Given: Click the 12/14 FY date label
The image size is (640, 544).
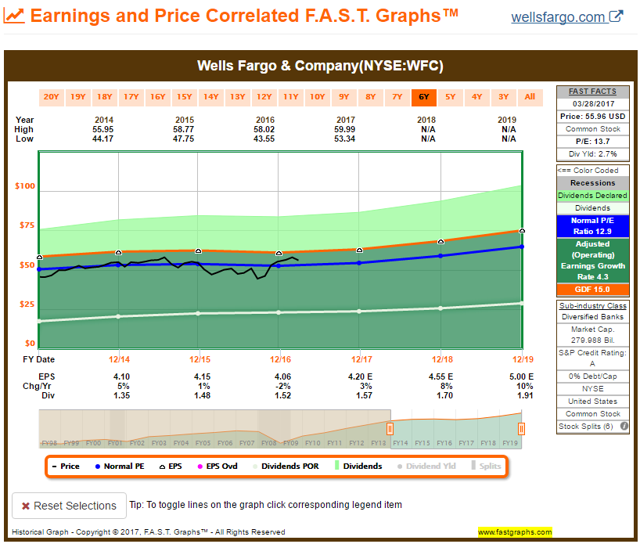Looking at the screenshot, I should tap(119, 360).
